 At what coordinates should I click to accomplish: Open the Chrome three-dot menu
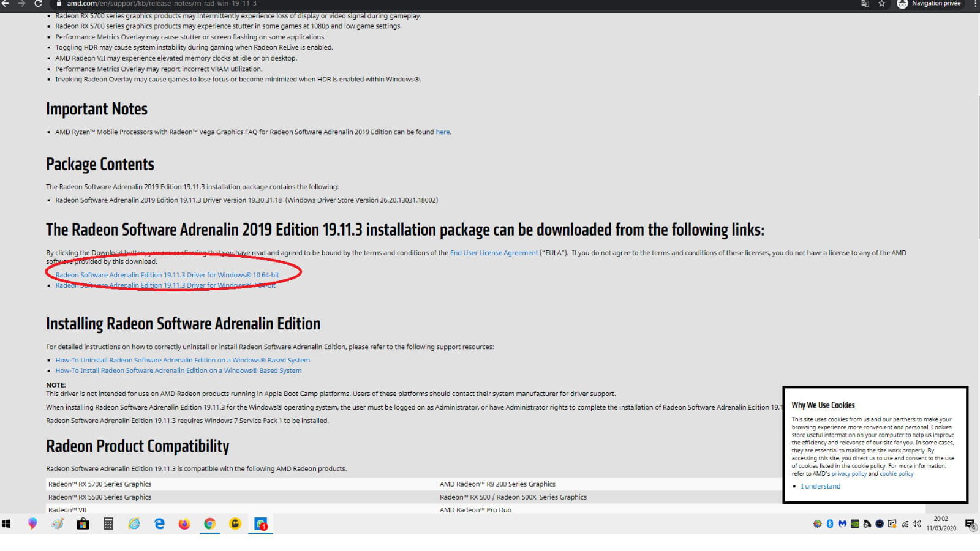975,4
